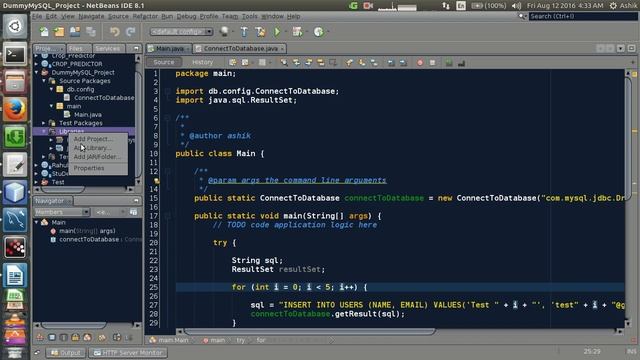
Task: Switch to Services tab
Action: click(108, 49)
